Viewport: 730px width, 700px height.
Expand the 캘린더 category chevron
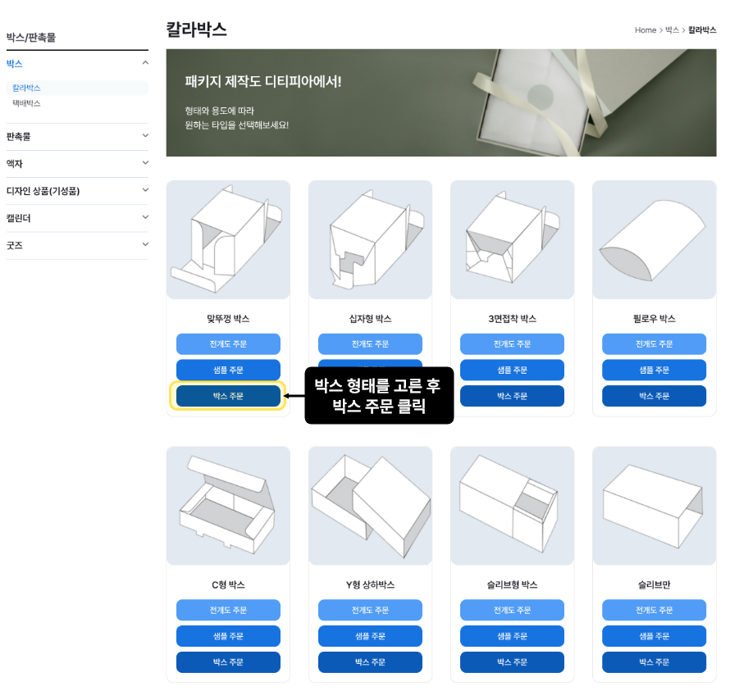145,217
